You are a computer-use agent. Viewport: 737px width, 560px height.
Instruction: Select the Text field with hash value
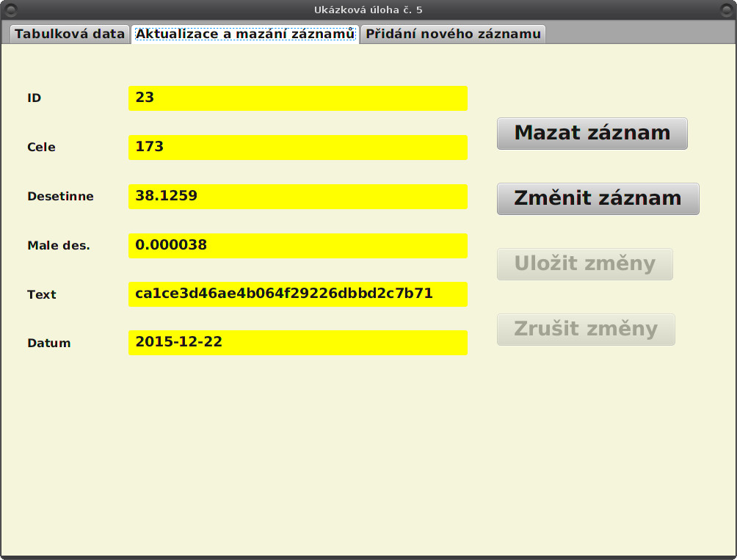[x=298, y=294]
